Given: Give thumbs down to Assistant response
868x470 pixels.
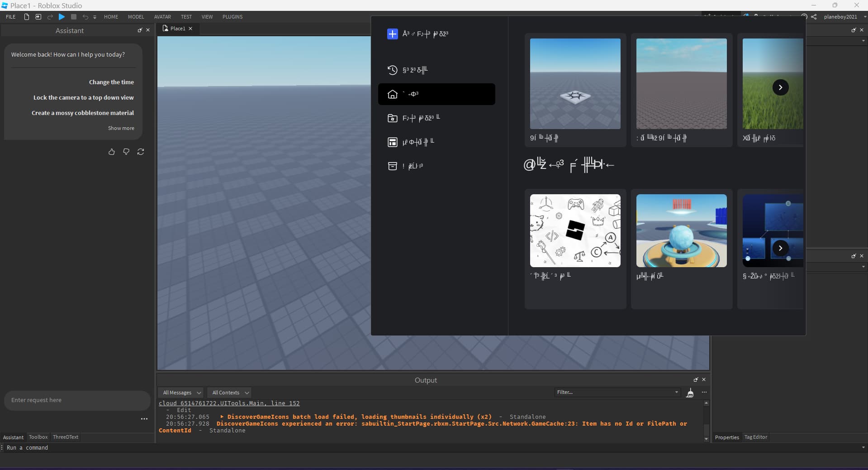Looking at the screenshot, I should (x=126, y=152).
